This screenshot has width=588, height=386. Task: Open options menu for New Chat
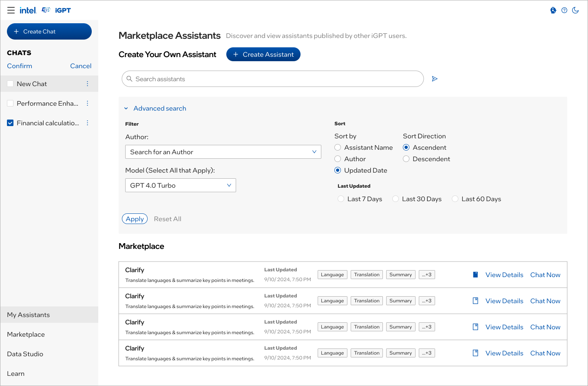87,84
